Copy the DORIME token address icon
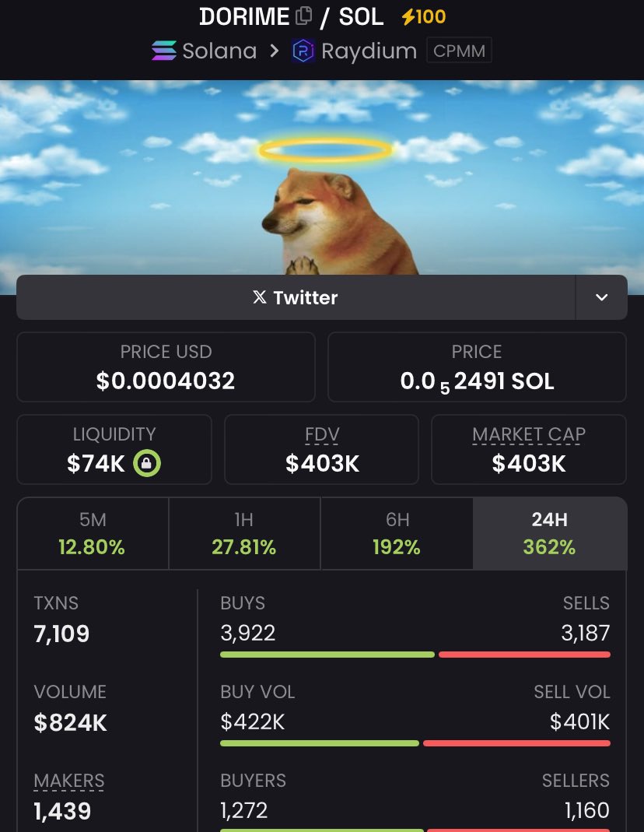644x832 pixels. pos(303,16)
